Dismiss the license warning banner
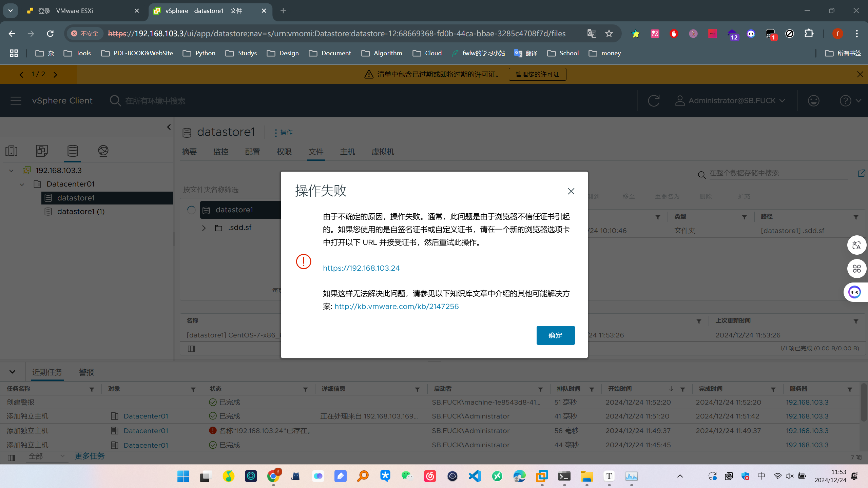 (x=860, y=74)
